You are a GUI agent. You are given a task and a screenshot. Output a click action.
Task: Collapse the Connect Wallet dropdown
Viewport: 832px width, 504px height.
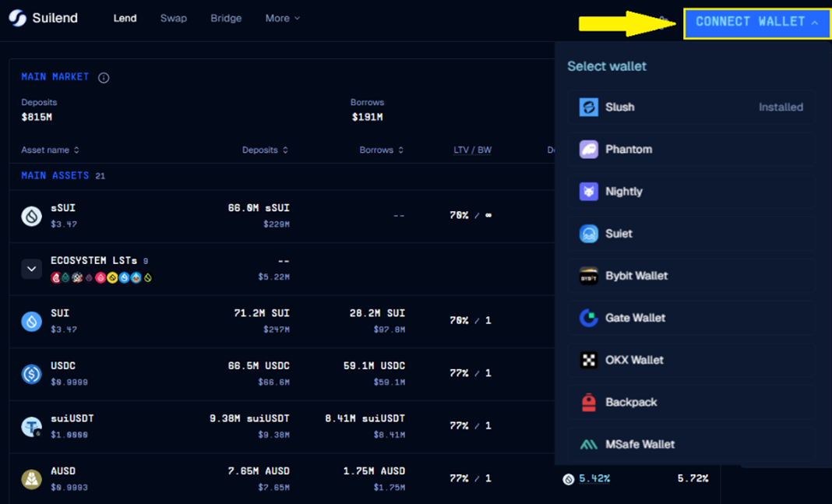click(x=756, y=23)
